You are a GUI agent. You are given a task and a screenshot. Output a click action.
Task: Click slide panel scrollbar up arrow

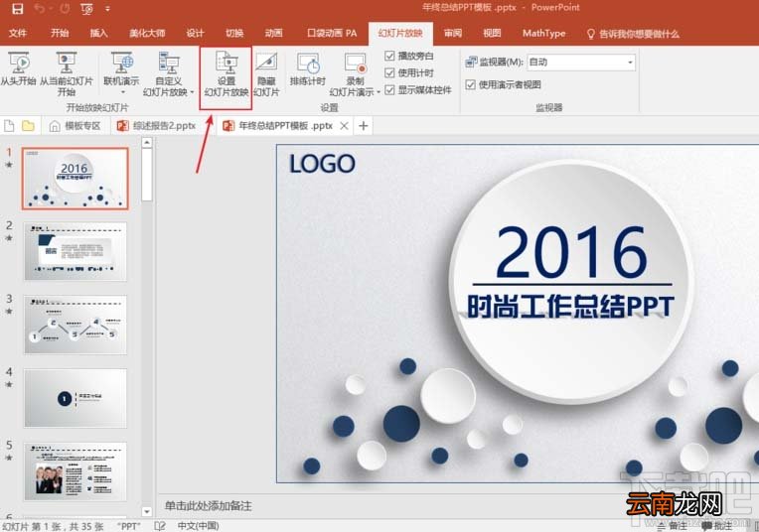point(147,142)
